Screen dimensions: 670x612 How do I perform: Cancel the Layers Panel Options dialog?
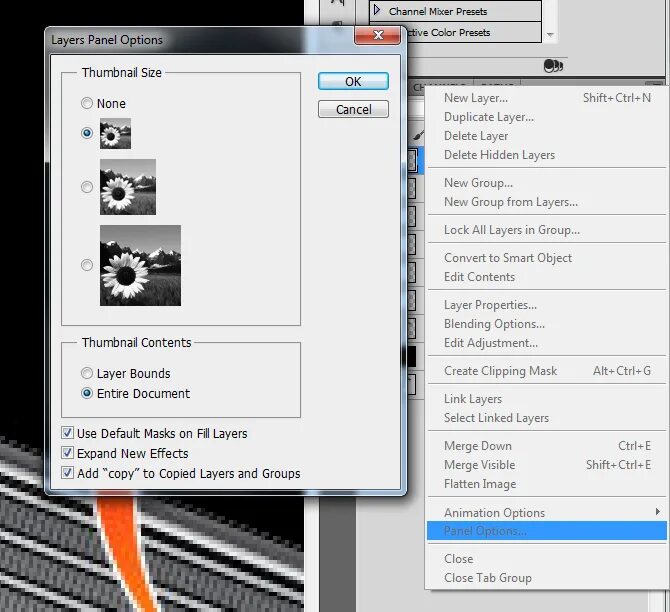click(353, 109)
